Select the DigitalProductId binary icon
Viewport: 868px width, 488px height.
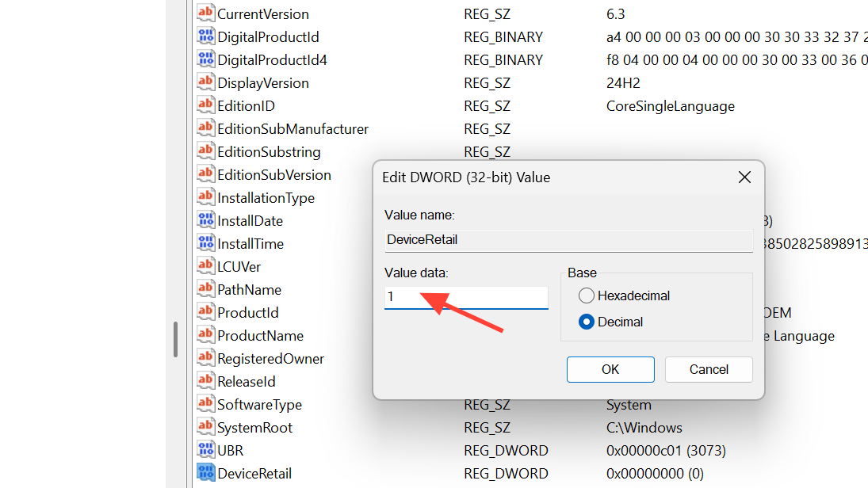pos(205,36)
